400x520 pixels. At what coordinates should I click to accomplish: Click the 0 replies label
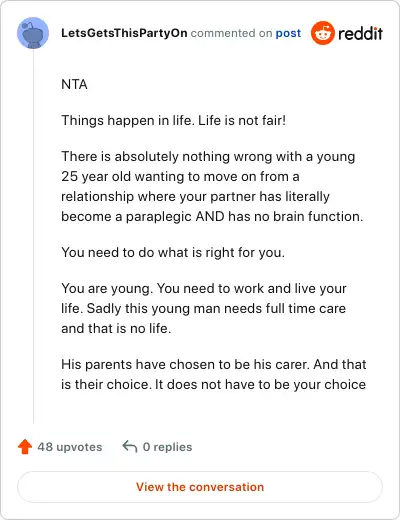(167, 447)
